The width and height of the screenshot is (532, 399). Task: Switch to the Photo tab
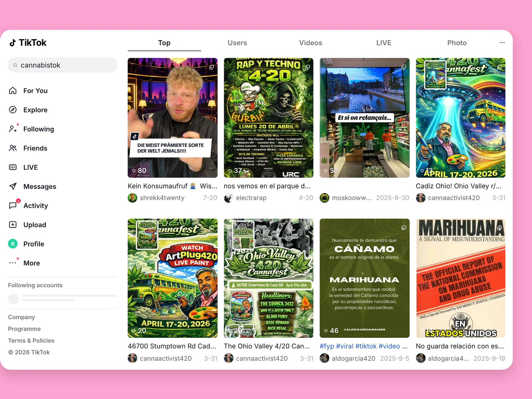457,43
